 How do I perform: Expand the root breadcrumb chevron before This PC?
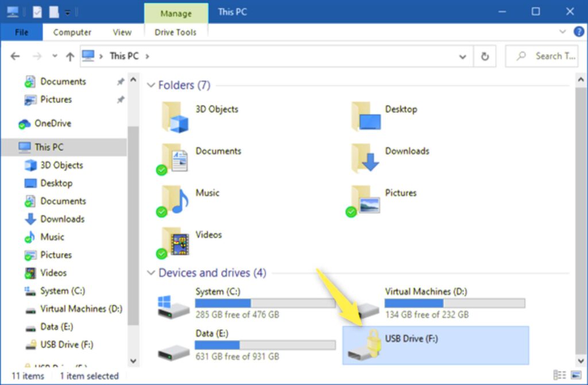click(x=101, y=56)
